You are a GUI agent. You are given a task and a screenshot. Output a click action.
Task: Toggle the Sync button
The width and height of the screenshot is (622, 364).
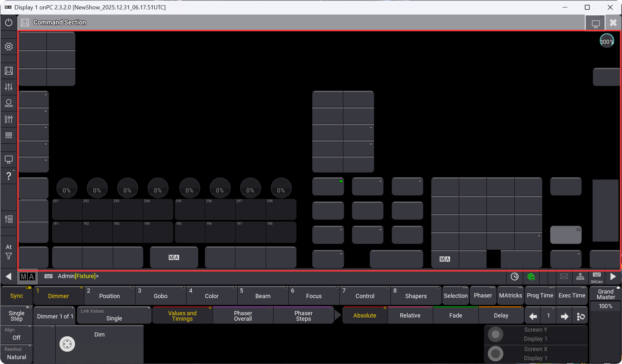coord(17,295)
